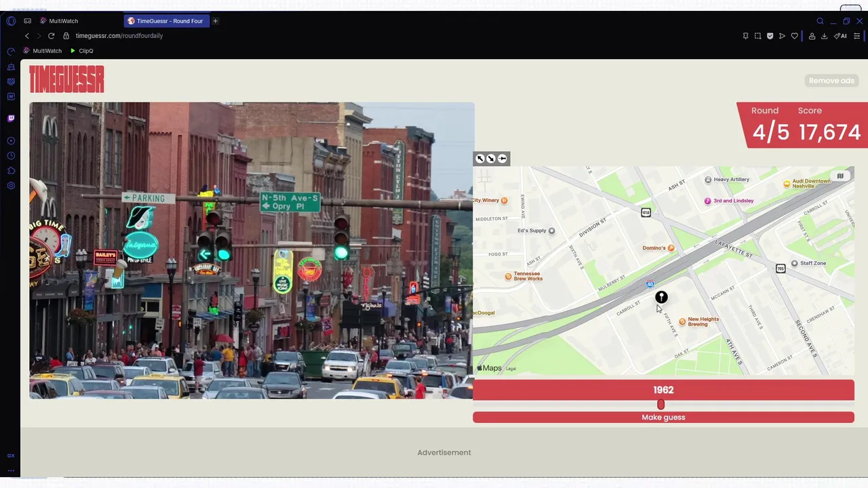
Task: Click the sidebar three-dots more button
Action: point(11,470)
